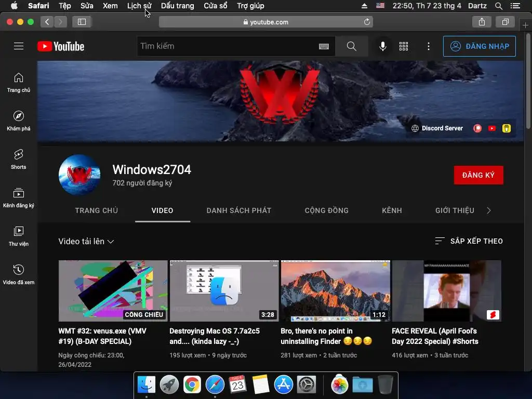The height and width of the screenshot is (399, 532).
Task: Add a new Safari tab
Action: (x=525, y=25)
